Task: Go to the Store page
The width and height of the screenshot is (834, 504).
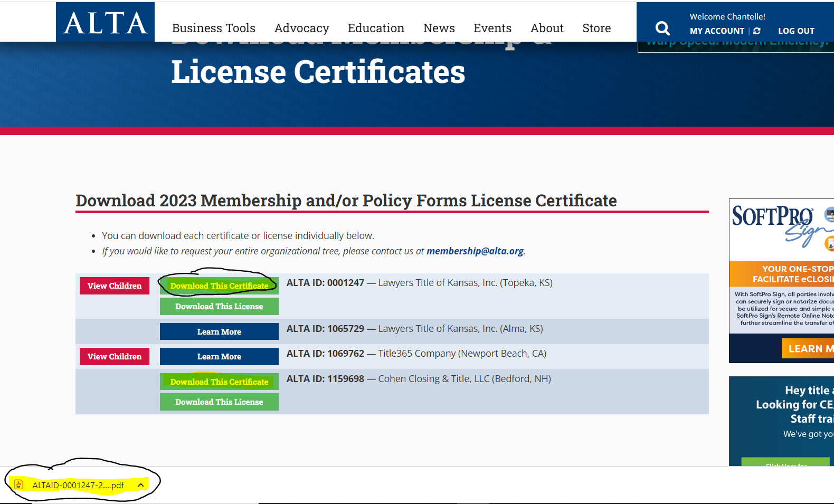Action: (596, 28)
